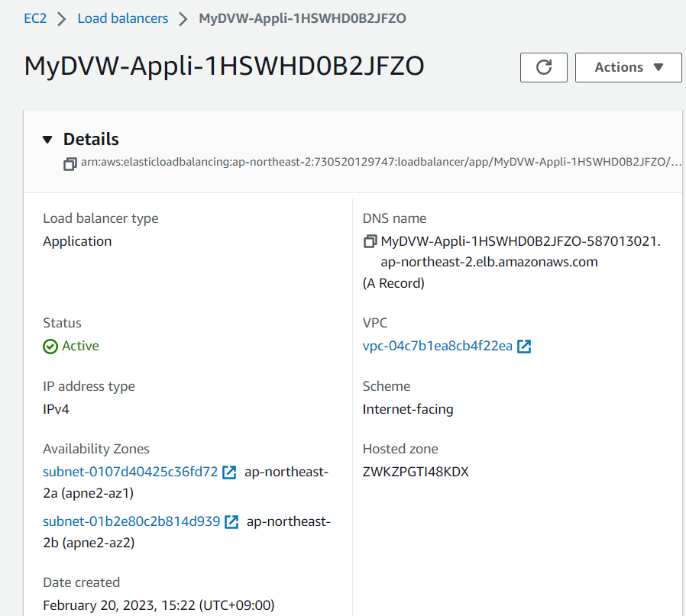Go to EC2 breadcrumb link
This screenshot has height=616, width=686.
pyautogui.click(x=35, y=18)
